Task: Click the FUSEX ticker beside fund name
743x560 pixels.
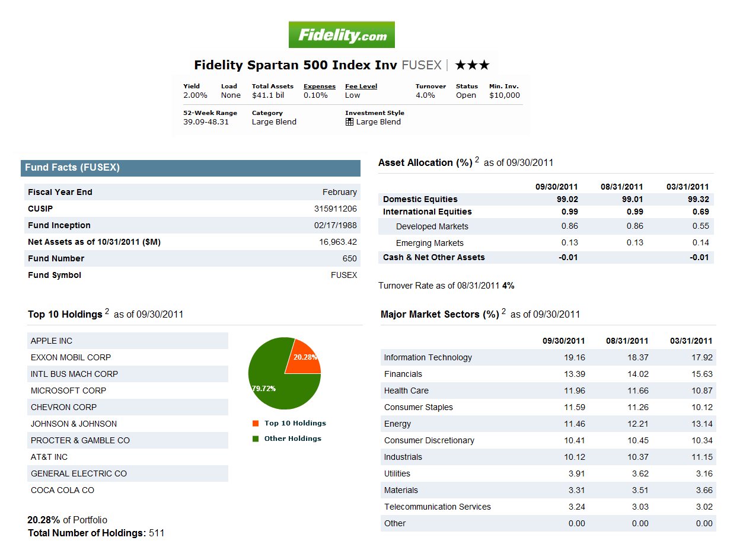Action: [x=422, y=65]
